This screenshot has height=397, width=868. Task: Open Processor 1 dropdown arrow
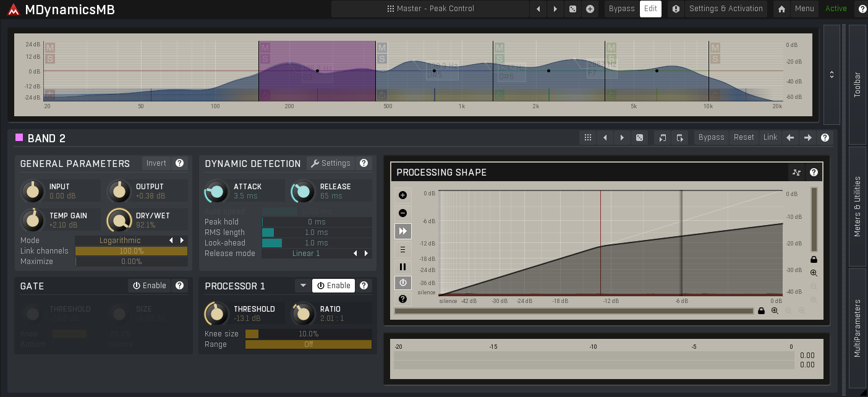(303, 286)
